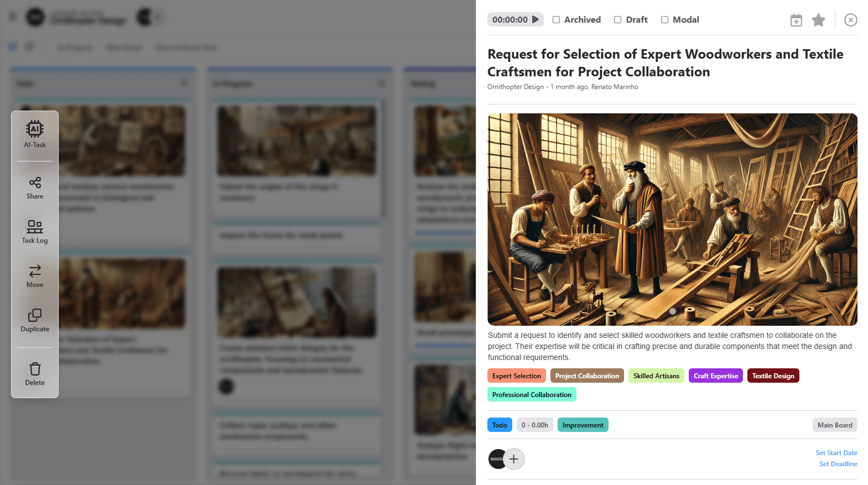Click the Set Deadline link
Screen dimensions: 868x485
click(838, 463)
